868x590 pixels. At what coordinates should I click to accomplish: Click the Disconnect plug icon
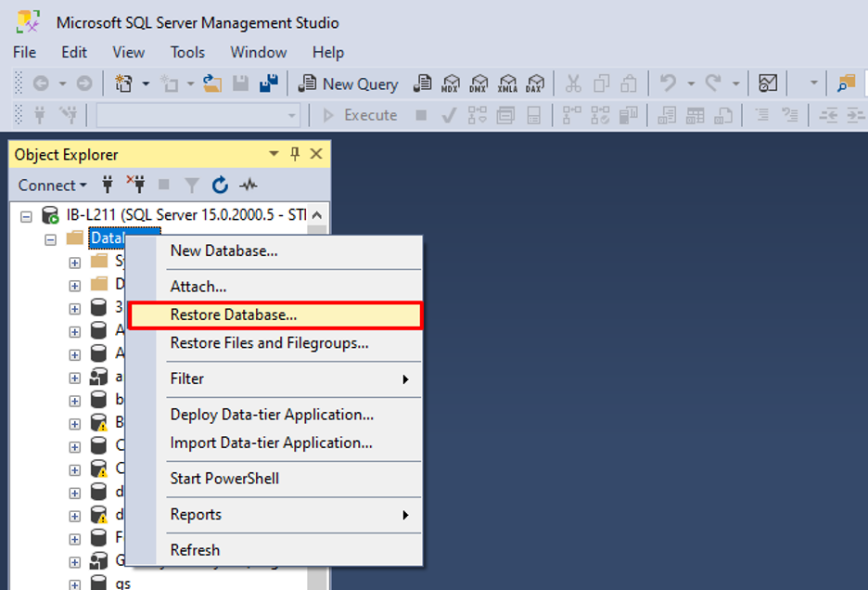pos(135,185)
